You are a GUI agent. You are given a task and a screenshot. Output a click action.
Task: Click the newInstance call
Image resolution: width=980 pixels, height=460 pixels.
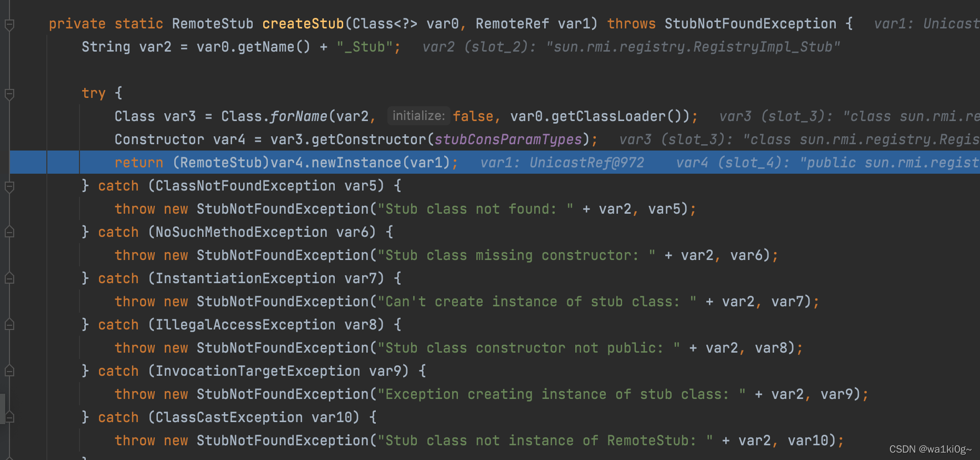point(356,163)
